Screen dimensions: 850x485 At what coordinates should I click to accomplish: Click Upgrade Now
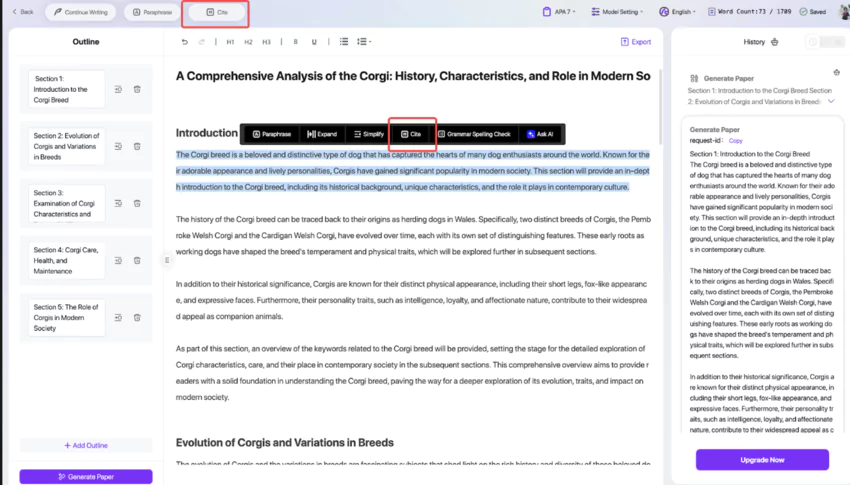coord(762,460)
